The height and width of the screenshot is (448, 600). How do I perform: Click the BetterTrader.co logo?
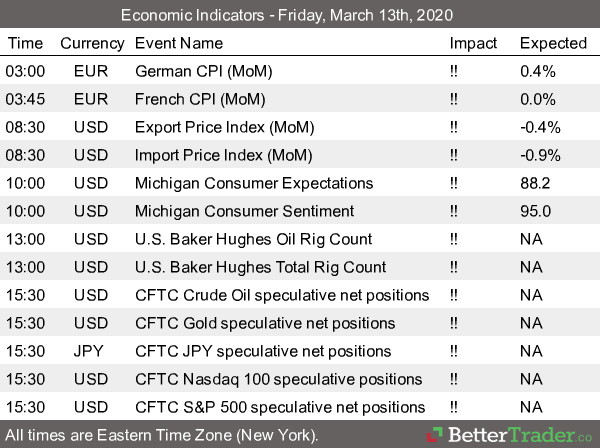[504, 436]
